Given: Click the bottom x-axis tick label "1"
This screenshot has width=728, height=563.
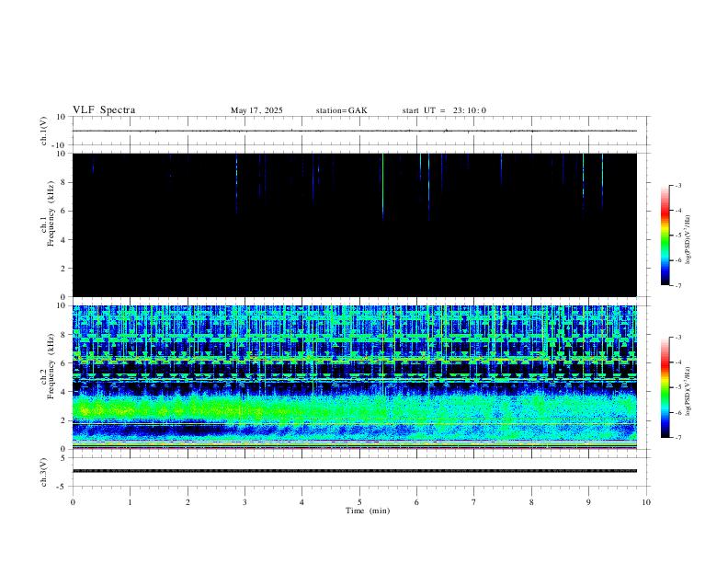Looking at the screenshot, I should (130, 502).
